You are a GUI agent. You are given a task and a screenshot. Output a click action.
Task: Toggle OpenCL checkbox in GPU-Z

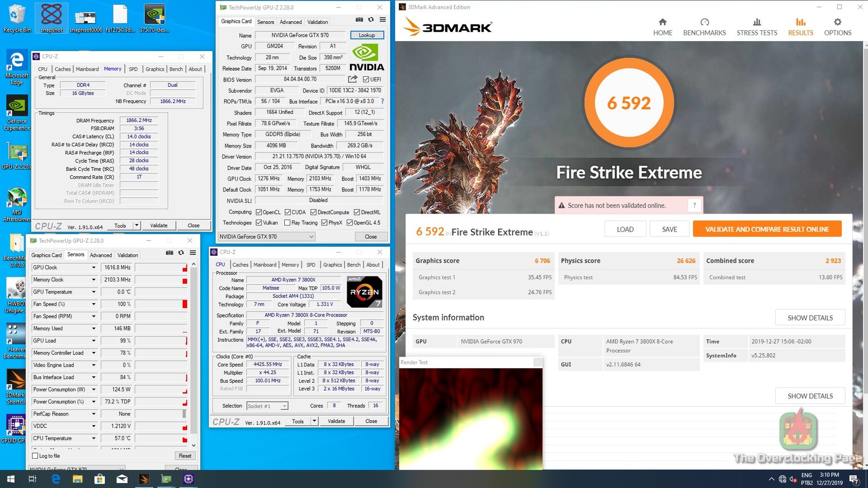(x=259, y=212)
